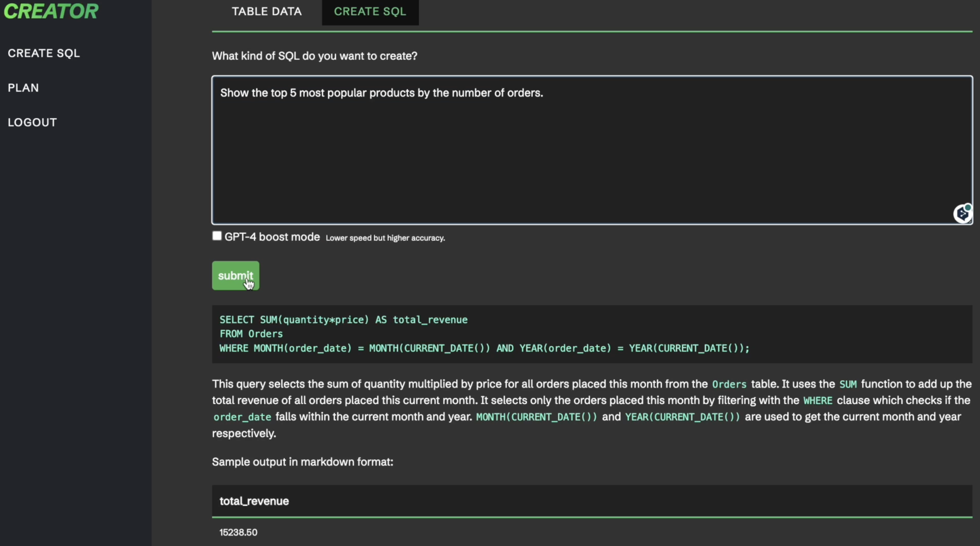Image resolution: width=980 pixels, height=546 pixels.
Task: Switch to the TABLE DATA tab
Action: coord(267,11)
